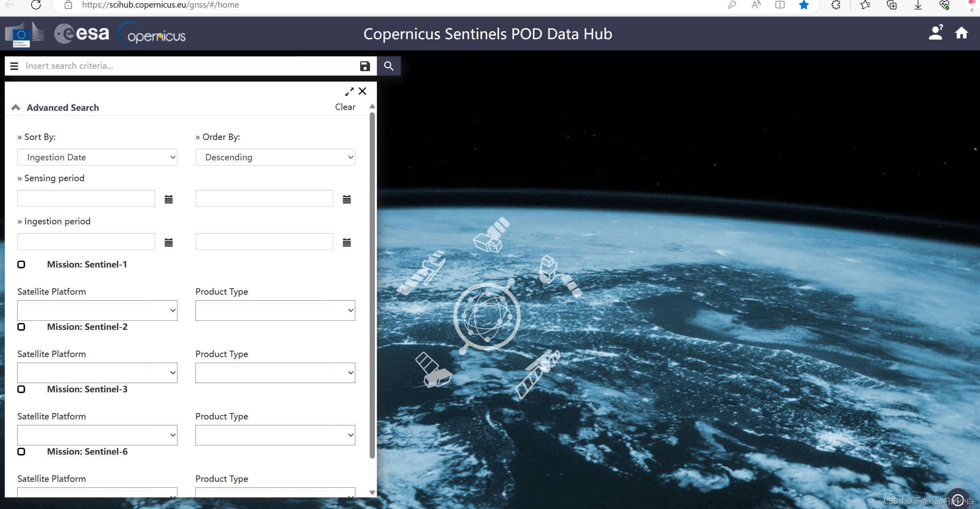The height and width of the screenshot is (509, 980).
Task: Open Sentinel-2 Product Type dropdown
Action: click(x=275, y=373)
